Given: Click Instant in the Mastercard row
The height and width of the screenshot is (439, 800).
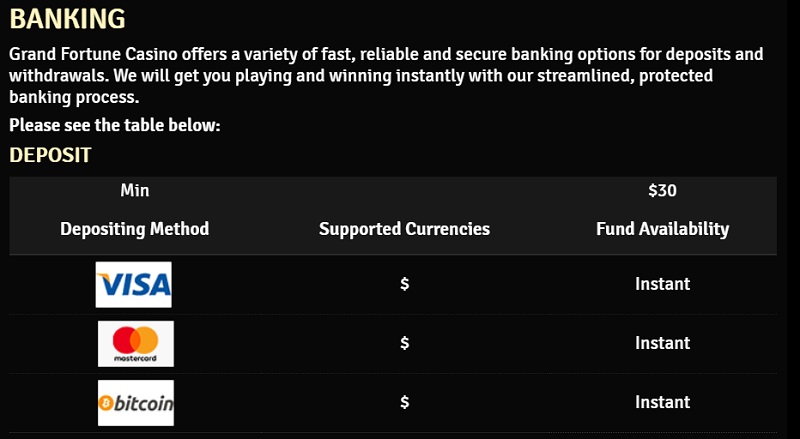Looking at the screenshot, I should [663, 343].
